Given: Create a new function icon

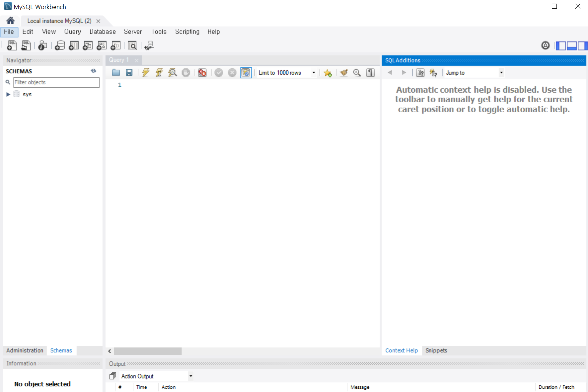Looking at the screenshot, I should point(115,45).
